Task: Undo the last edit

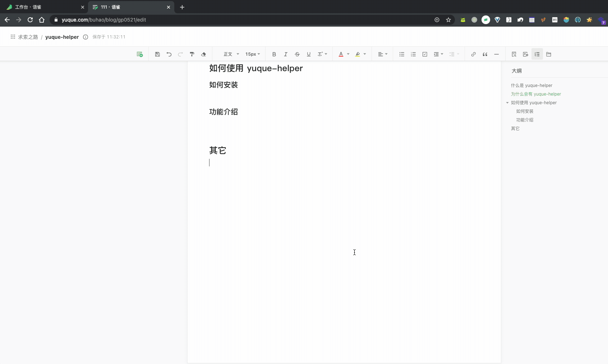Action: (169, 54)
